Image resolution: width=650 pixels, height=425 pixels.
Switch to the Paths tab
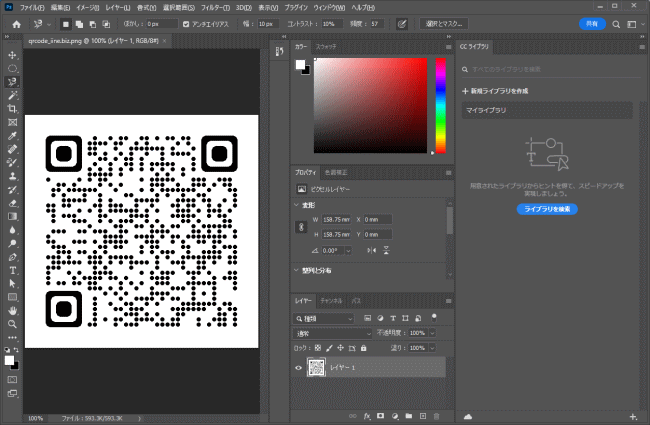[x=356, y=301]
